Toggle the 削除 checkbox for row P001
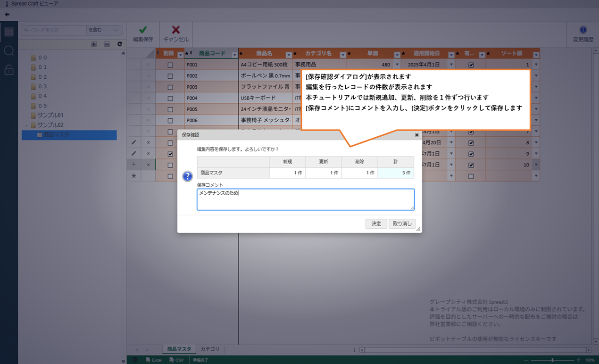This screenshot has width=599, height=364. pos(170,65)
